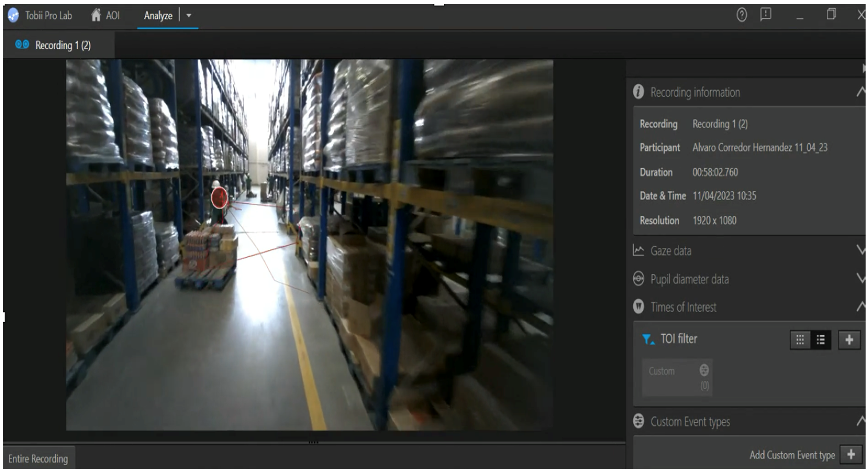Collapse the Times of Interest section

(861, 306)
